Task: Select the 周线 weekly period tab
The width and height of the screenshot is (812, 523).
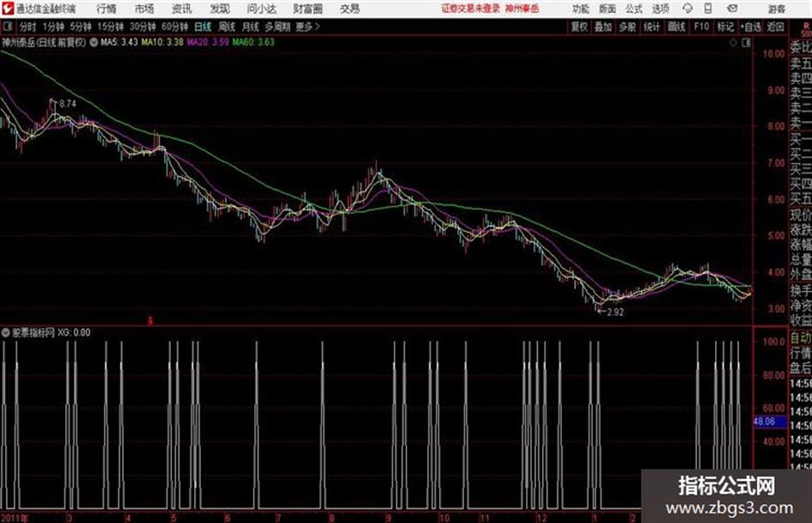Action: (227, 27)
